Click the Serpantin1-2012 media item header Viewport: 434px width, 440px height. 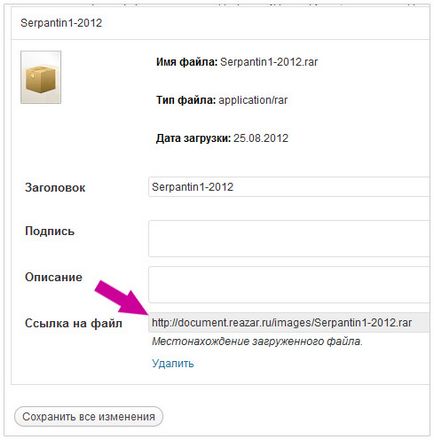(x=61, y=23)
